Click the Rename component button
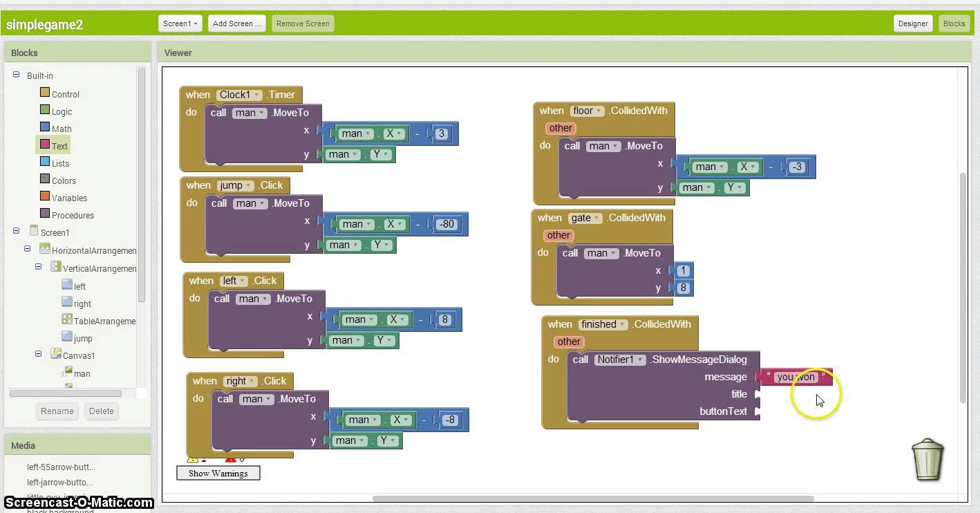980x513 pixels. tap(57, 411)
